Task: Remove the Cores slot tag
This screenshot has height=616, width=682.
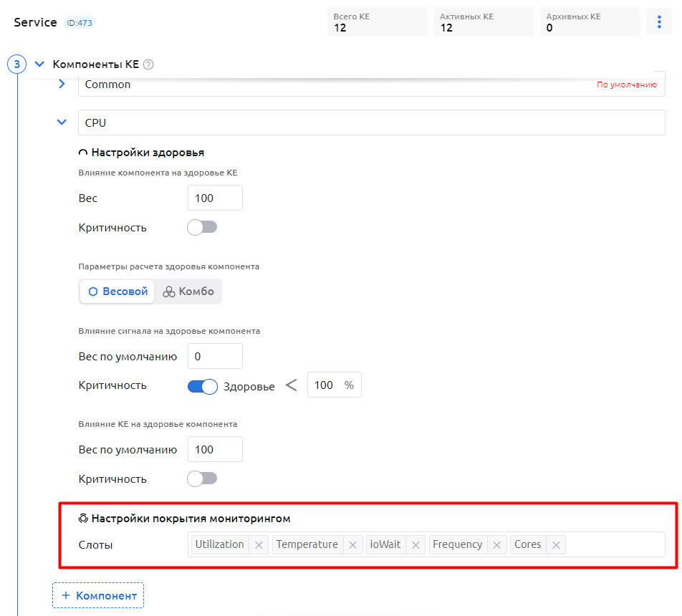Action: pyautogui.click(x=555, y=545)
